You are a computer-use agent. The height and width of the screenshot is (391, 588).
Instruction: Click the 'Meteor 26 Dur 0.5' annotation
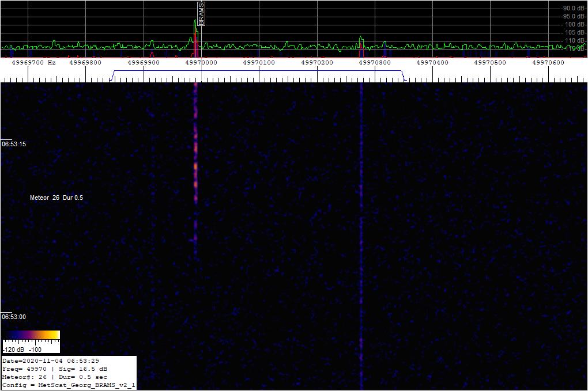56,198
